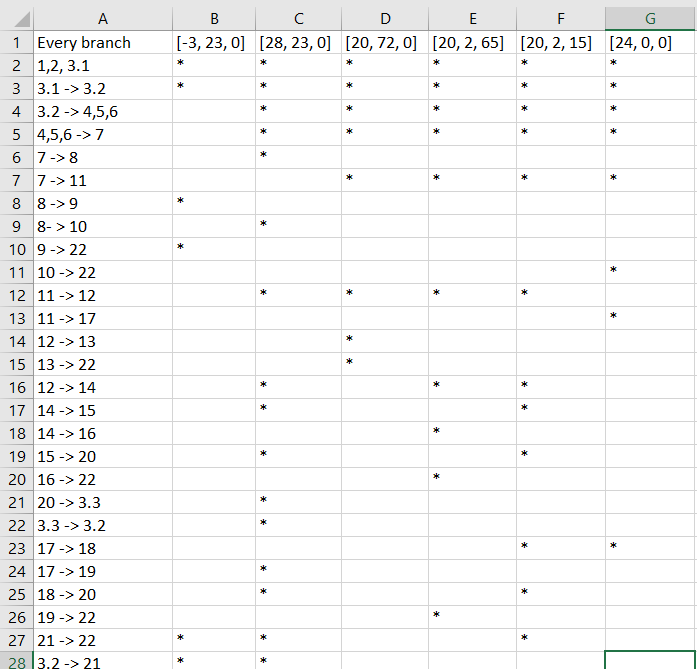Select row 27 header

17,641
